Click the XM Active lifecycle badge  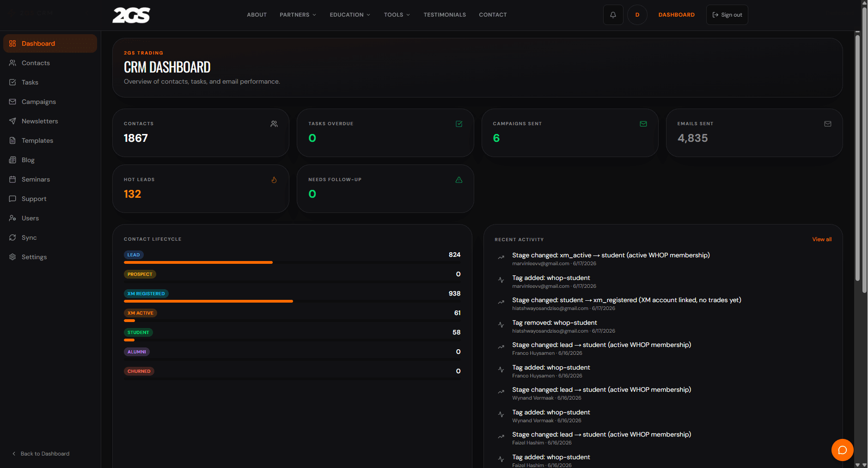tap(140, 313)
